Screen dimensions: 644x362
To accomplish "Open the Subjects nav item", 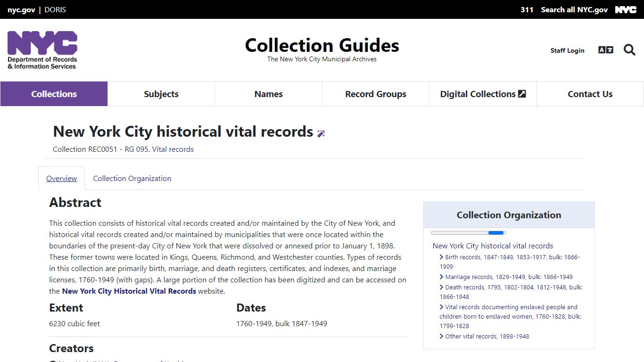I will click(x=161, y=94).
